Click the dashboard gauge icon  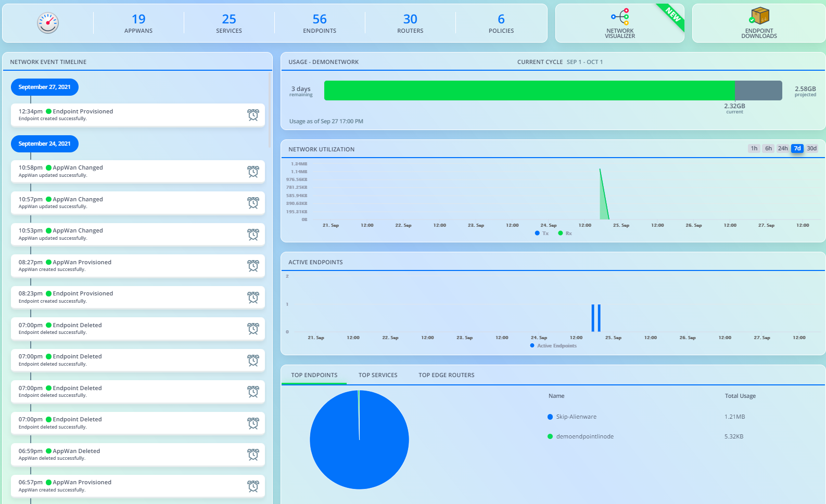click(48, 23)
